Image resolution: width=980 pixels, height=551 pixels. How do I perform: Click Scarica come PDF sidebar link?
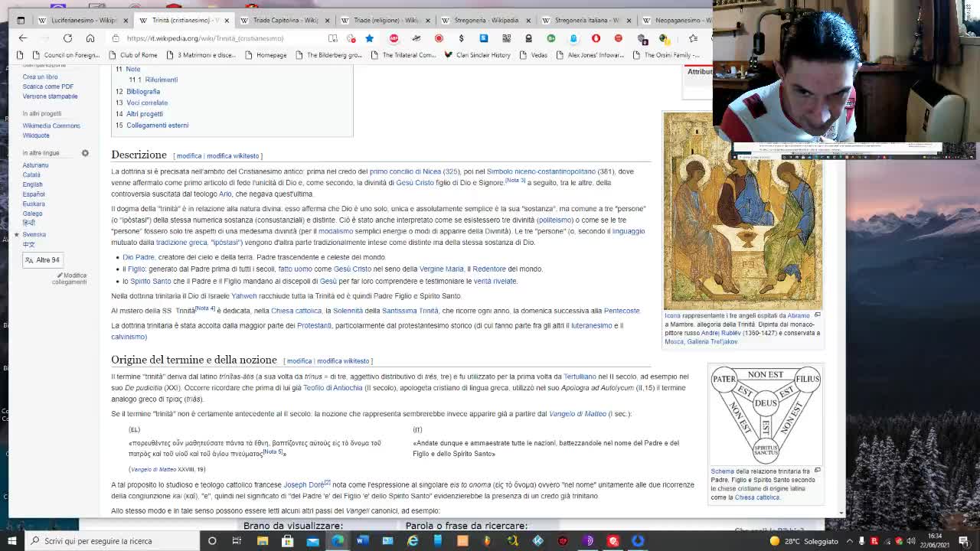coord(48,86)
